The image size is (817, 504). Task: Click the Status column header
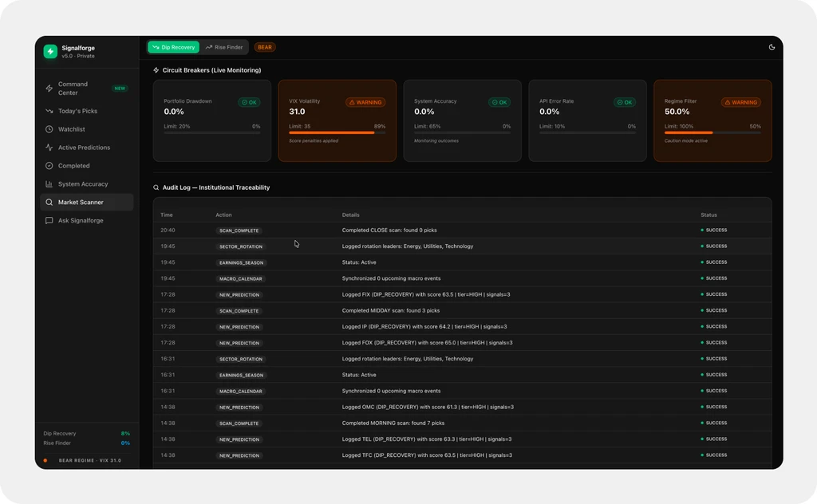(x=708, y=215)
